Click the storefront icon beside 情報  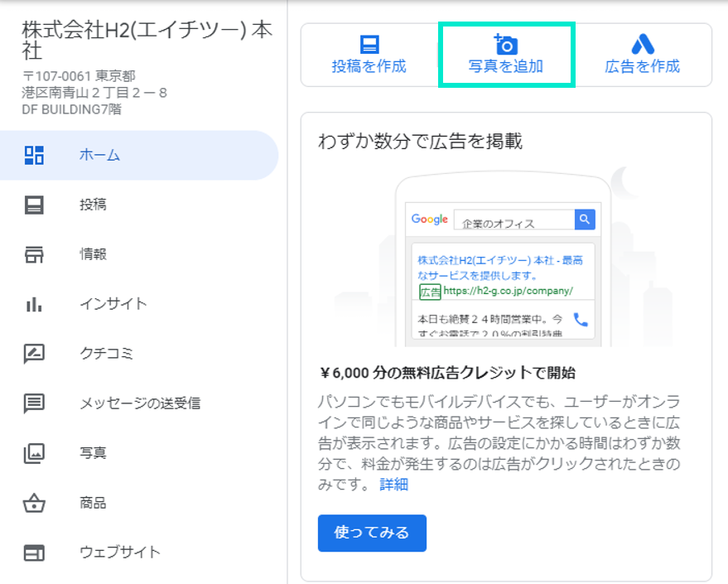(x=34, y=254)
